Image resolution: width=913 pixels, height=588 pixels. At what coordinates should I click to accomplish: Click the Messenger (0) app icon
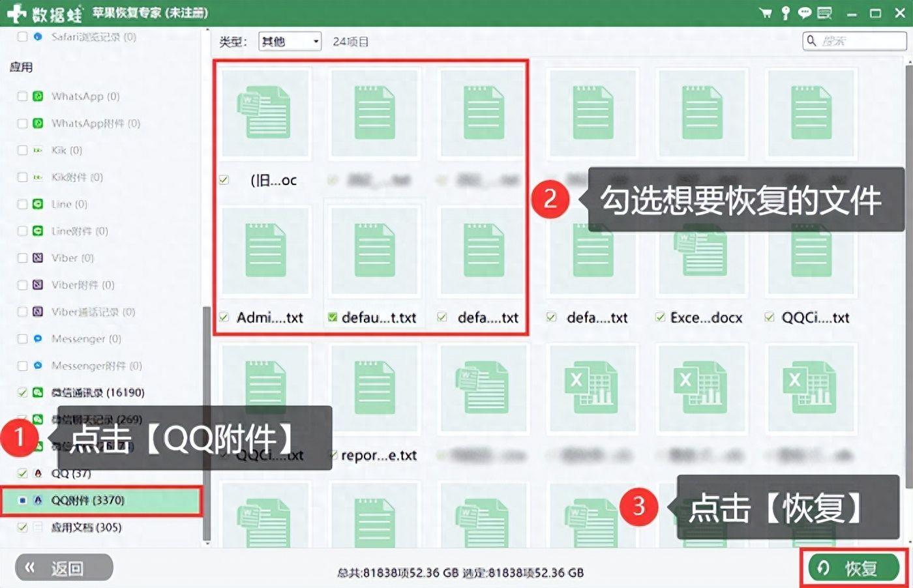[38, 339]
